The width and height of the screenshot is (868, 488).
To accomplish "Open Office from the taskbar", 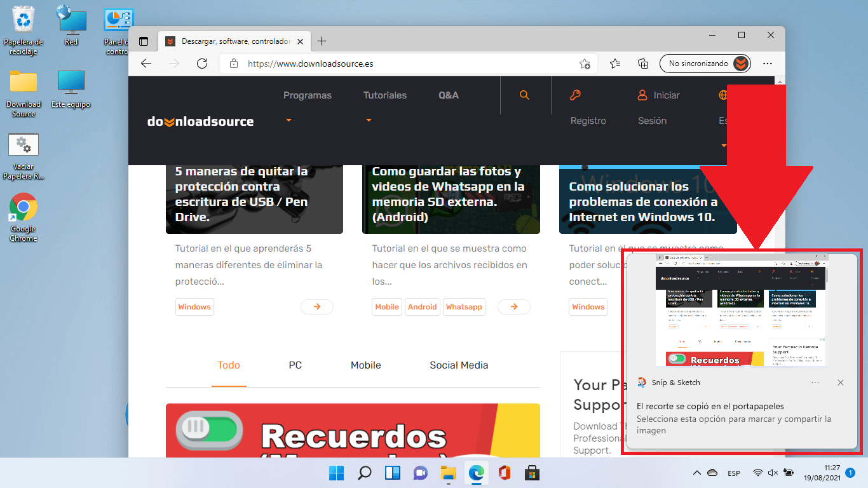I will 505,473.
